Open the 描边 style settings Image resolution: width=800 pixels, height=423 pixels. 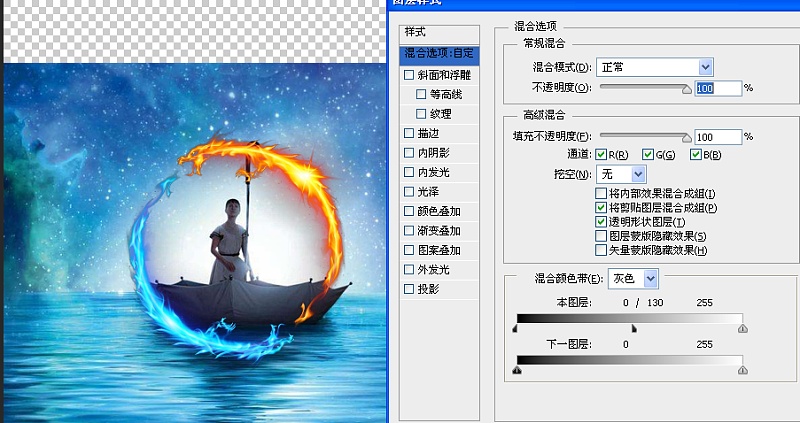(x=429, y=134)
